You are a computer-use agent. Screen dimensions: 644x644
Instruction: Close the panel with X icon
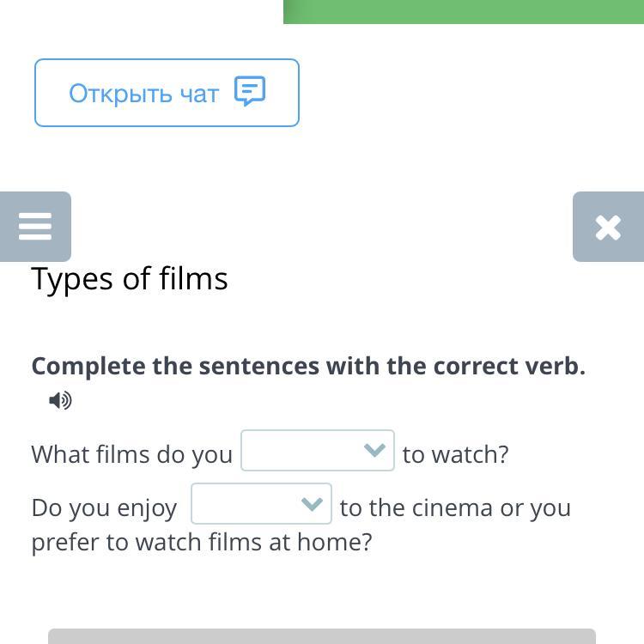tap(608, 227)
